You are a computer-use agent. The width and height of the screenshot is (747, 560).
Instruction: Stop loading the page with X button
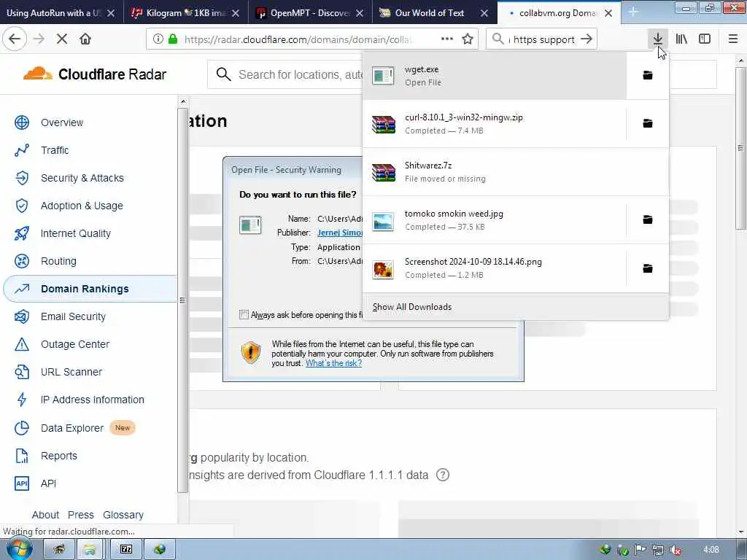[62, 39]
